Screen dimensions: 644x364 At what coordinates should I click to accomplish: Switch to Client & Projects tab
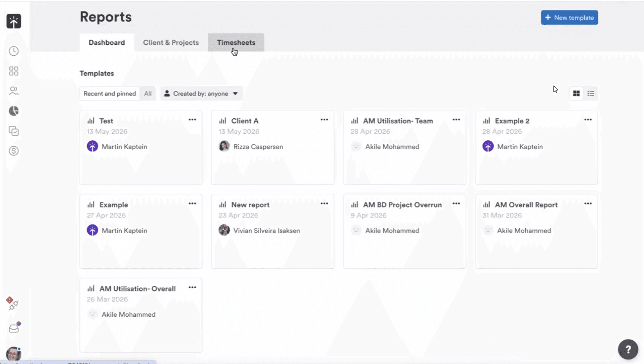pyautogui.click(x=171, y=42)
